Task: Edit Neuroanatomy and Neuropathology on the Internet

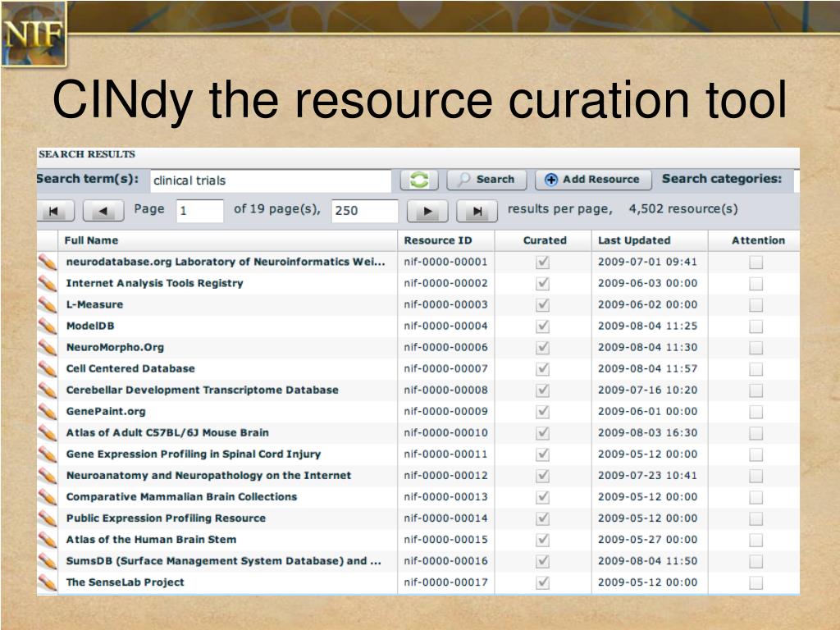Action: pyautogui.click(x=47, y=476)
